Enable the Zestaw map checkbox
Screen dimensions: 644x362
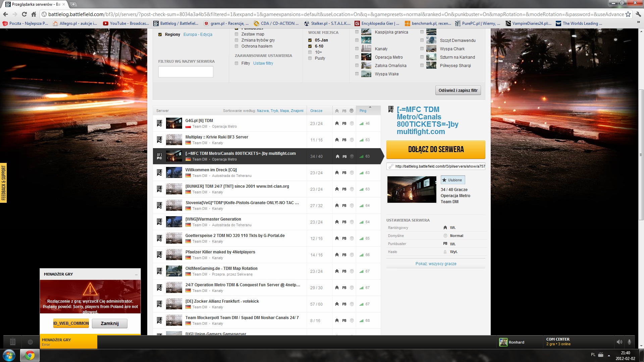tap(236, 34)
